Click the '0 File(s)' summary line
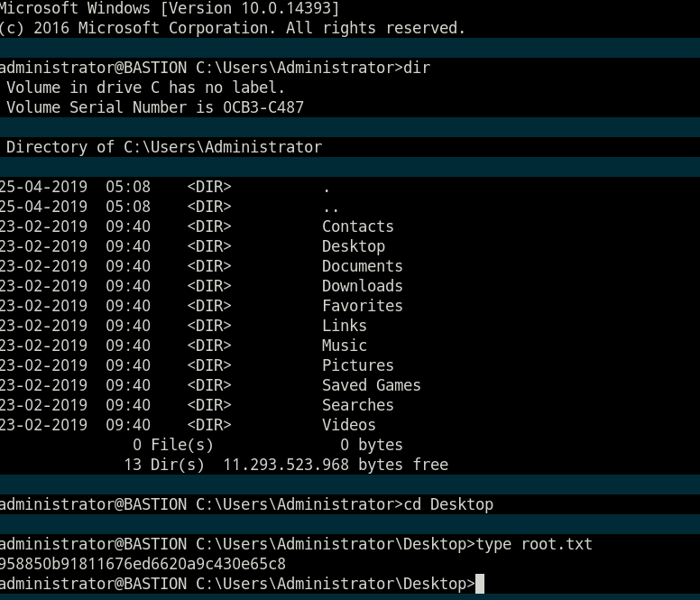This screenshot has height=600, width=700. 267,445
